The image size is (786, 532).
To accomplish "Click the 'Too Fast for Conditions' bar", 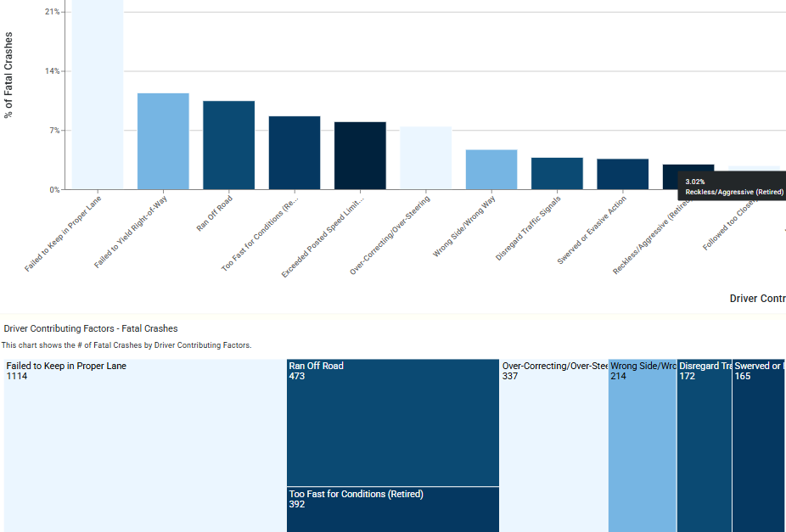I will 293,153.
